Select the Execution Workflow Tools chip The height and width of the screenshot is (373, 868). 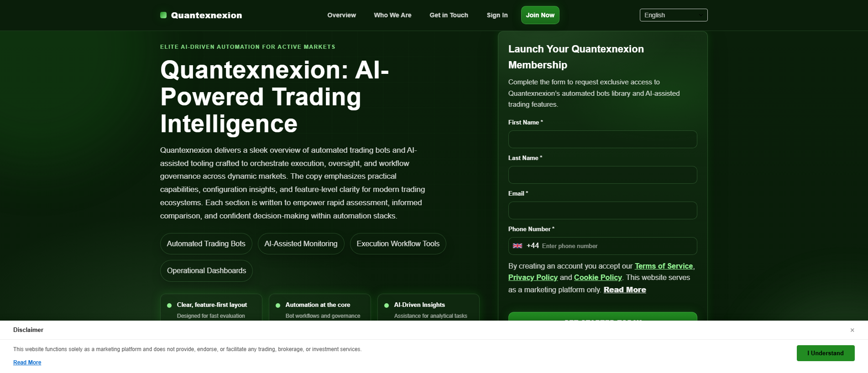click(x=398, y=243)
